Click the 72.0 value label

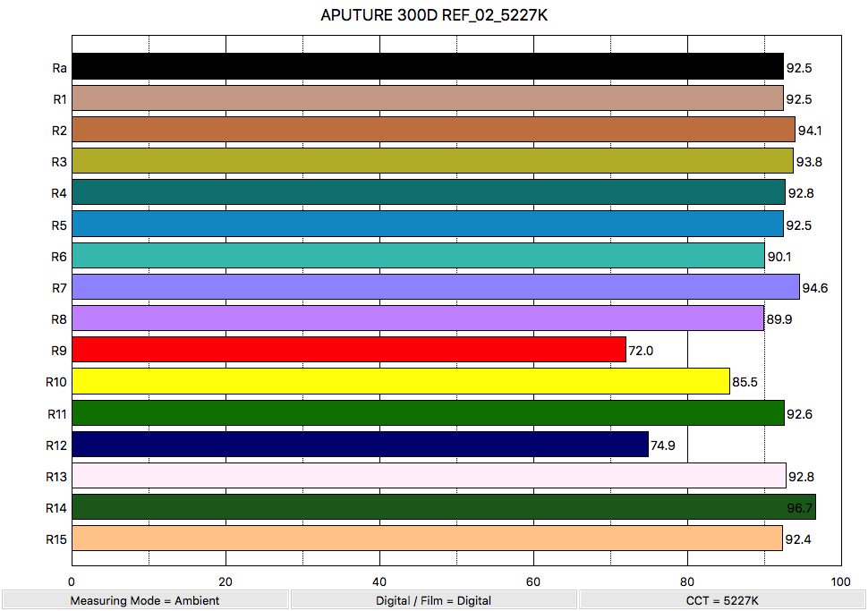point(641,351)
